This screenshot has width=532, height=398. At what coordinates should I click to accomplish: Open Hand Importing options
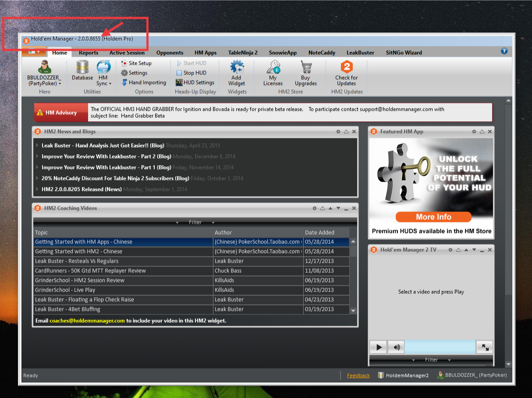point(143,82)
